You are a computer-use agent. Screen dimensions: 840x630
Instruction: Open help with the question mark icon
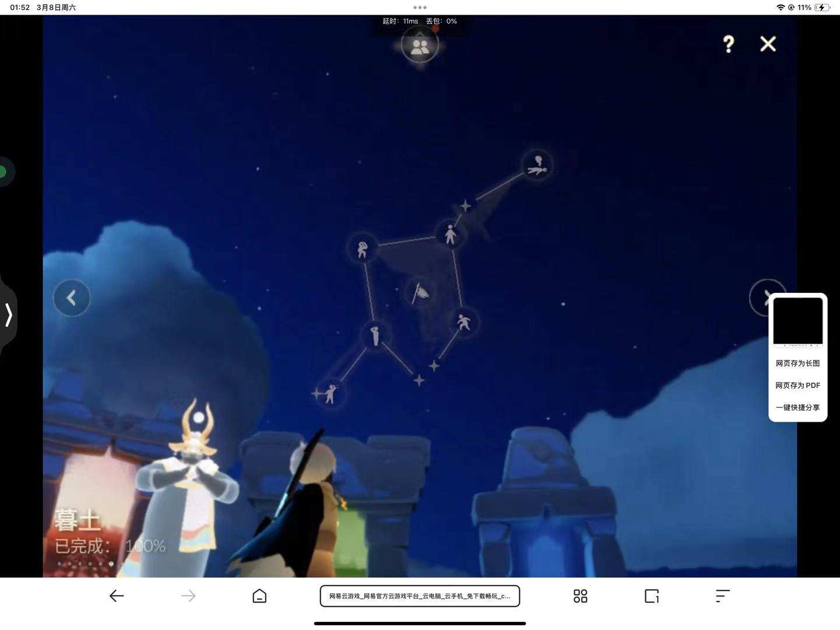728,44
